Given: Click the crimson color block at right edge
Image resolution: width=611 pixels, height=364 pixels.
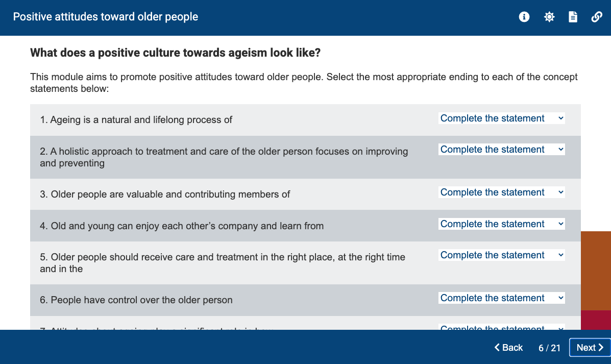Looking at the screenshot, I should [596, 320].
